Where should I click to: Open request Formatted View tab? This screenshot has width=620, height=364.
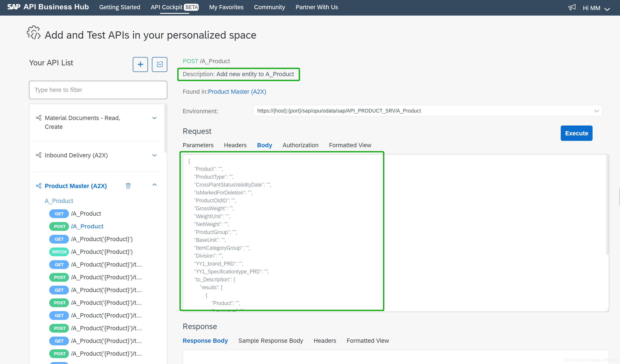[350, 145]
